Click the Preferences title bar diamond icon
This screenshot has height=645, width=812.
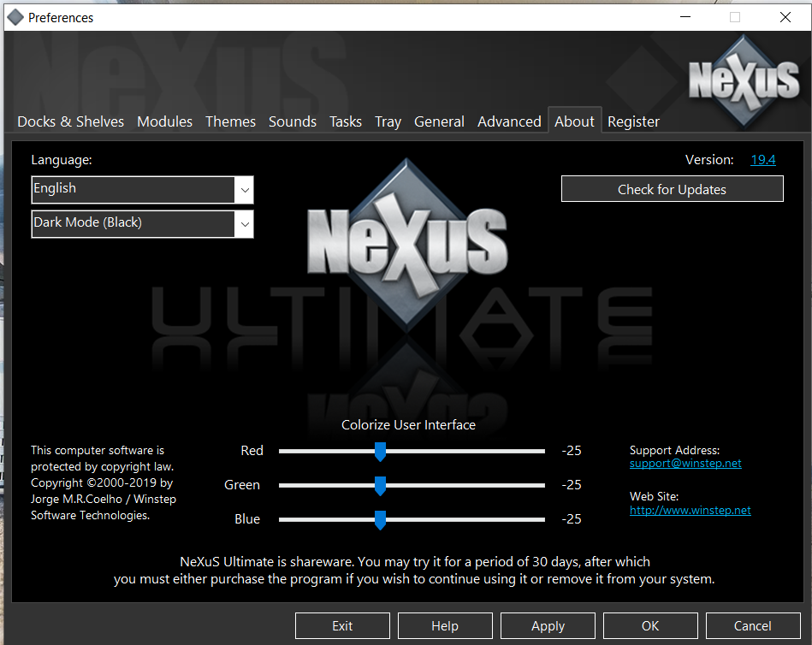click(x=15, y=17)
